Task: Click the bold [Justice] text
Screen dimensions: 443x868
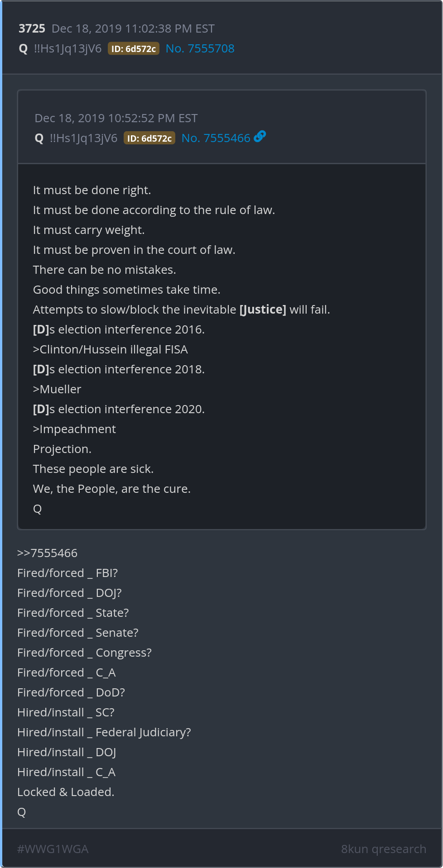Action: tap(263, 310)
